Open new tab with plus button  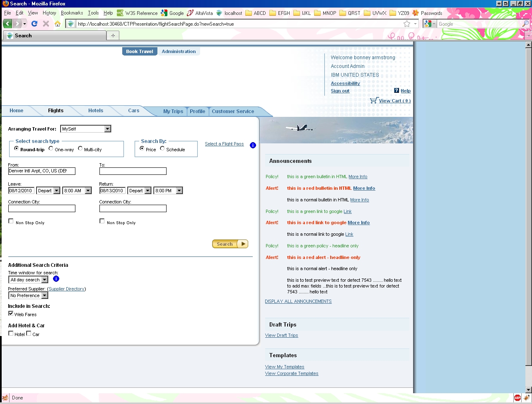(113, 36)
